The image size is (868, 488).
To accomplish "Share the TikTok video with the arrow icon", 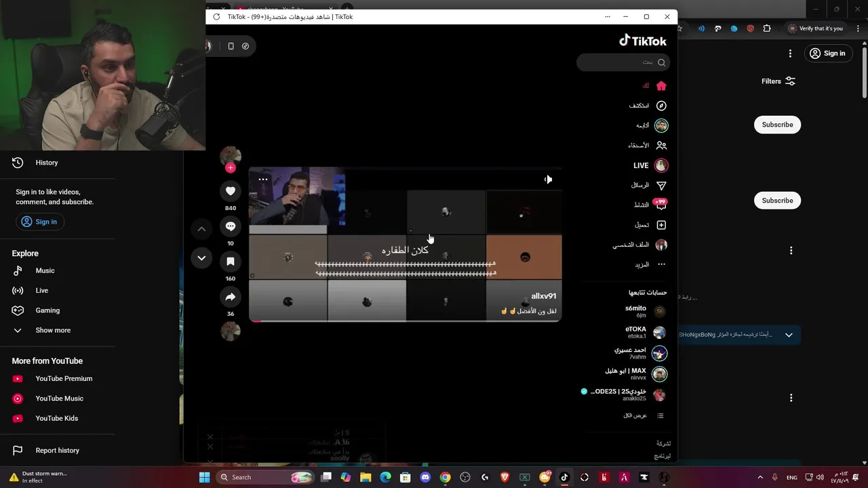I will pos(231,297).
